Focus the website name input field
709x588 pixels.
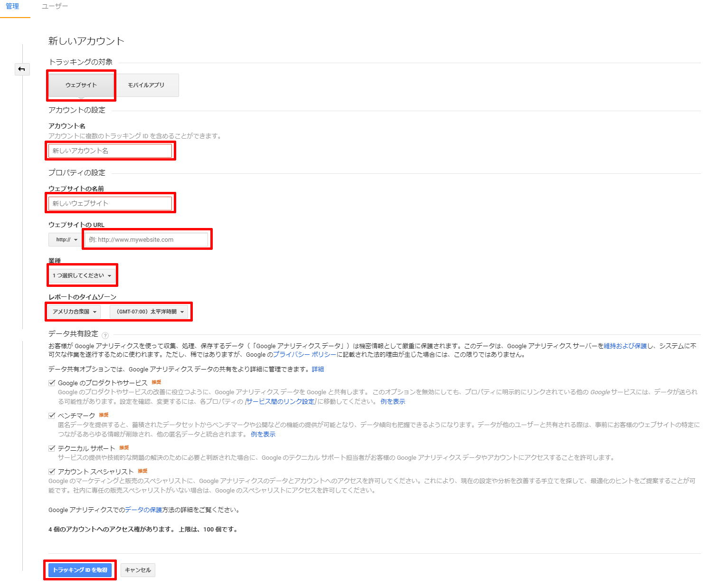110,203
